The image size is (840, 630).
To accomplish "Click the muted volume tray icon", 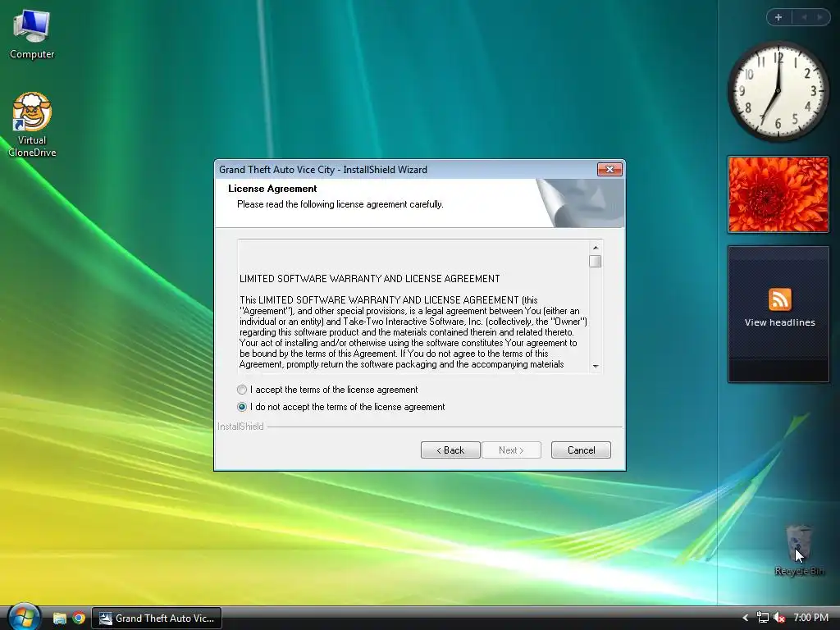I will point(779,618).
